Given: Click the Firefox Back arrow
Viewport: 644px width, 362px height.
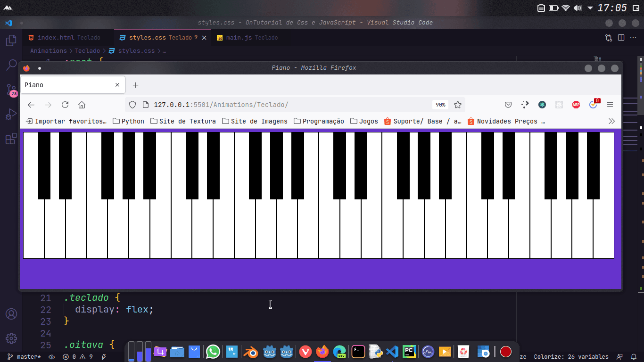Looking at the screenshot, I should (x=31, y=105).
